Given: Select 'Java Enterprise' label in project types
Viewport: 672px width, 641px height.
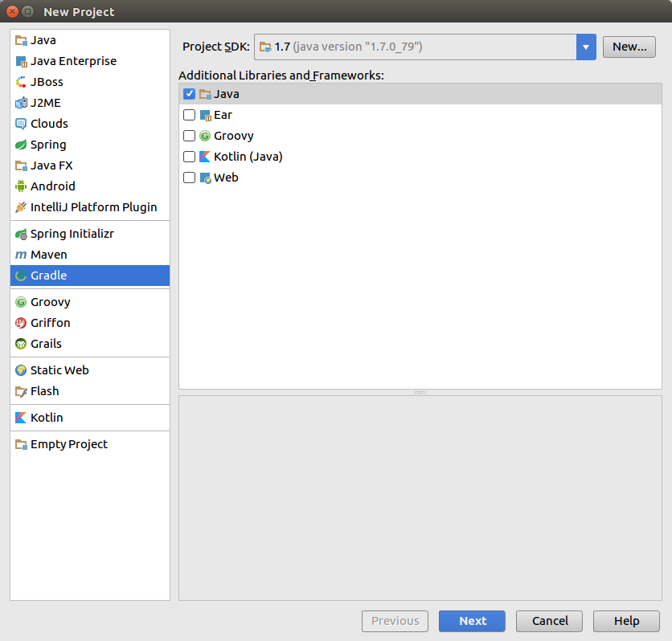Looking at the screenshot, I should tap(73, 61).
